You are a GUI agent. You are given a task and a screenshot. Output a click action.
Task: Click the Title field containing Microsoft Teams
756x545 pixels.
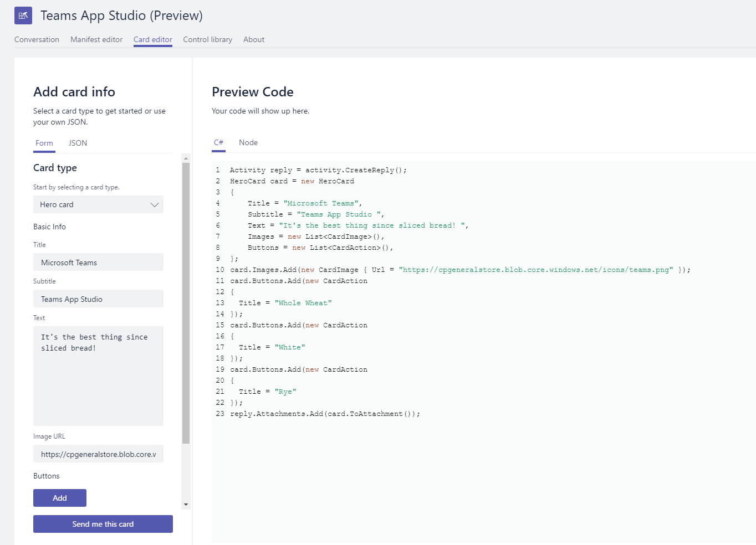coord(98,262)
